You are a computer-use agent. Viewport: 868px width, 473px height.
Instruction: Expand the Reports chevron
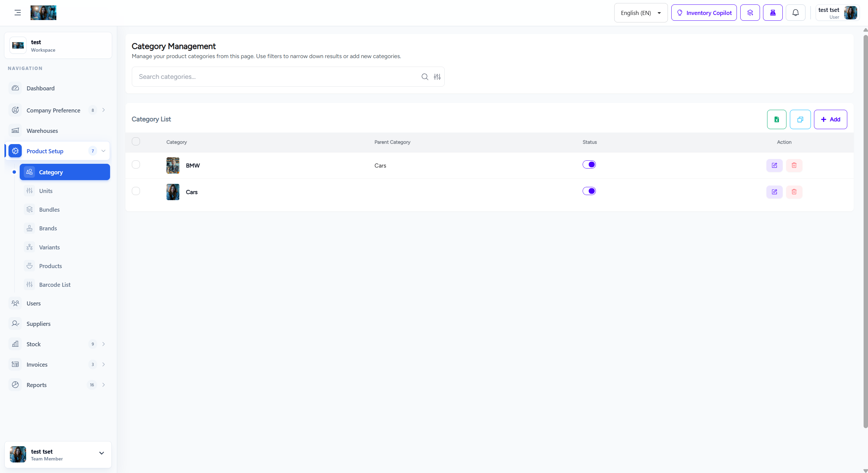coord(104,385)
